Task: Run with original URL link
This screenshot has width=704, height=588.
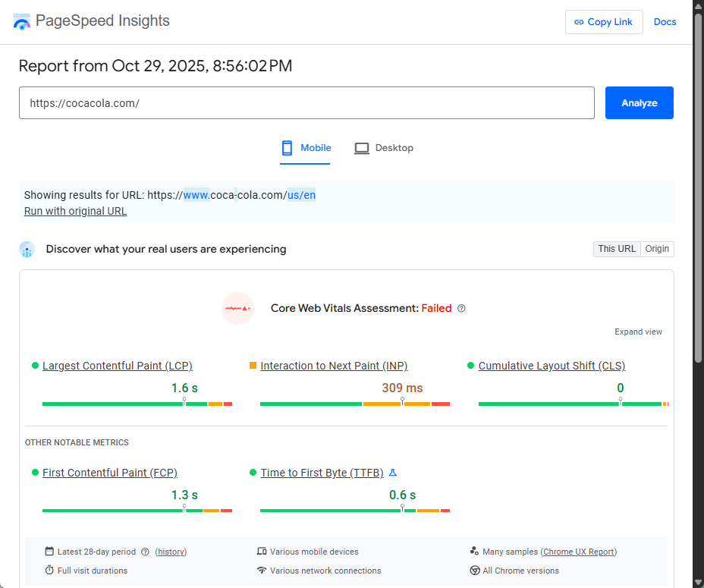Action: point(75,211)
